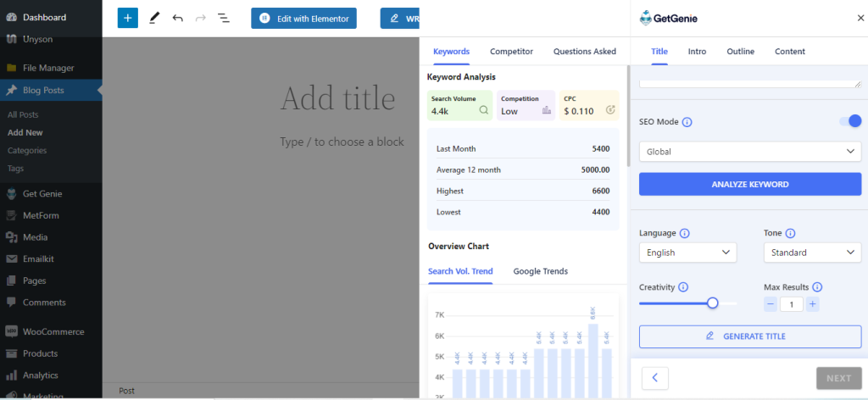Viewport: 868px width, 400px height.
Task: Click the Emailkit envelope icon
Action: pyautogui.click(x=12, y=259)
